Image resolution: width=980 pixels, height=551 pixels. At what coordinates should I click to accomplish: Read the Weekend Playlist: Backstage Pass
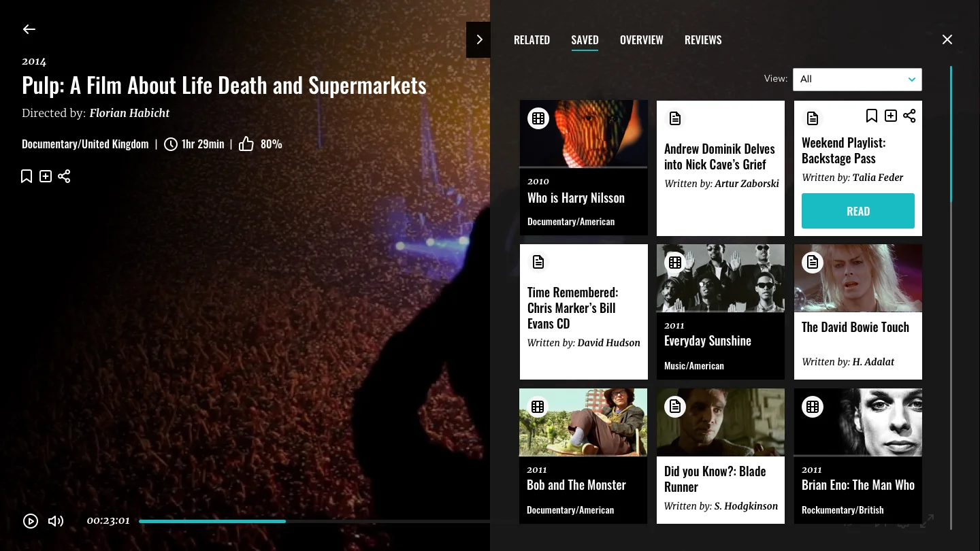[x=857, y=211]
